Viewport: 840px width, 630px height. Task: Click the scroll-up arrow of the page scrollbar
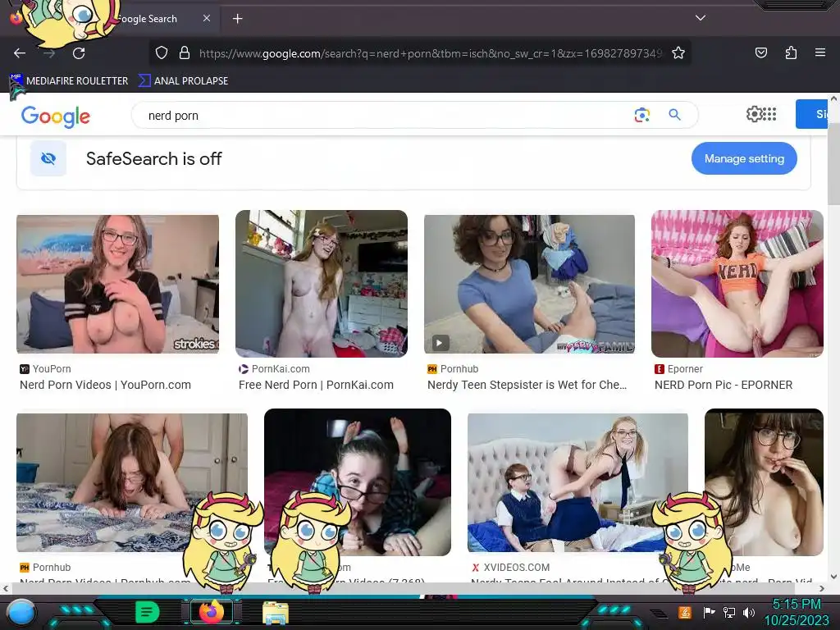tap(833, 99)
